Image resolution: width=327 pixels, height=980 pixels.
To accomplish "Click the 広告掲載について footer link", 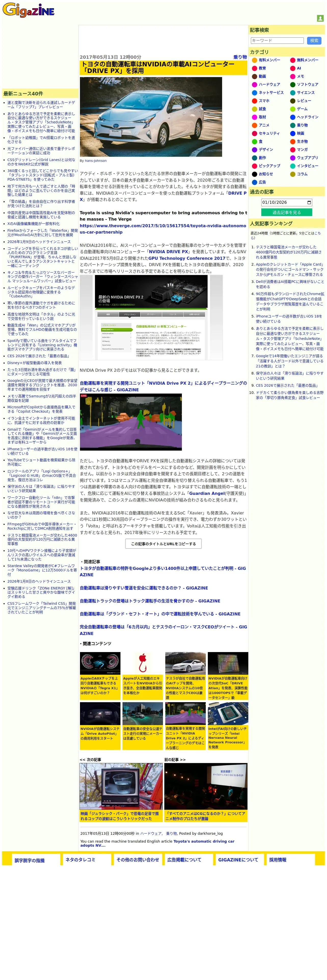I will coord(184,860).
